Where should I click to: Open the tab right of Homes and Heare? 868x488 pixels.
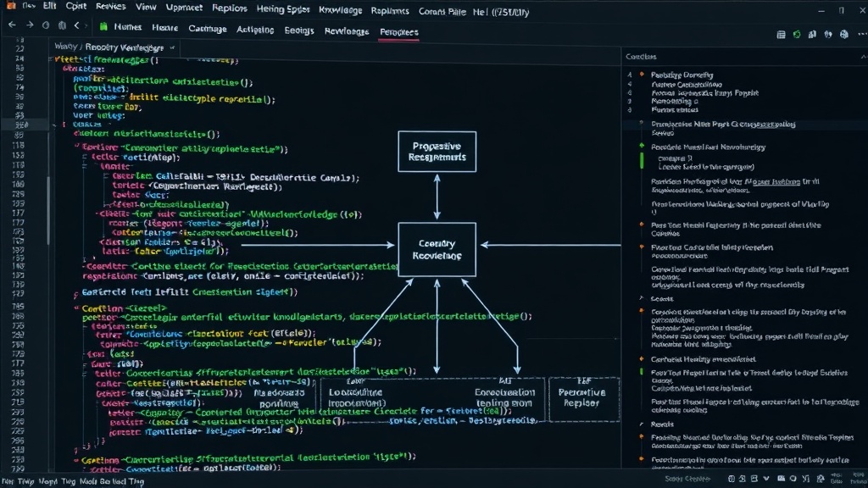coord(208,28)
